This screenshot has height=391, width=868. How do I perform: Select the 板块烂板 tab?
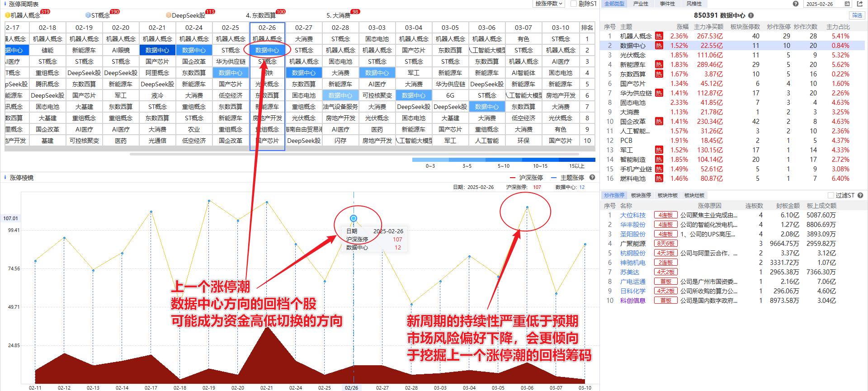694,195
